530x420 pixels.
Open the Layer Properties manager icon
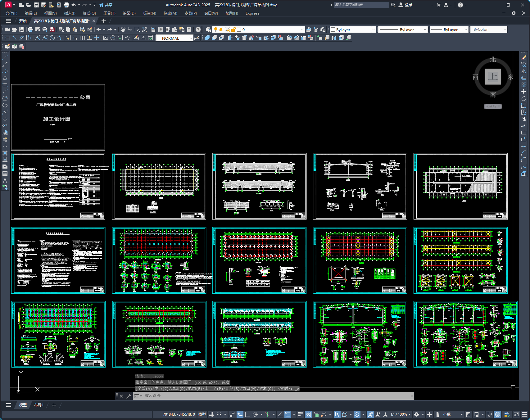tap(208, 29)
